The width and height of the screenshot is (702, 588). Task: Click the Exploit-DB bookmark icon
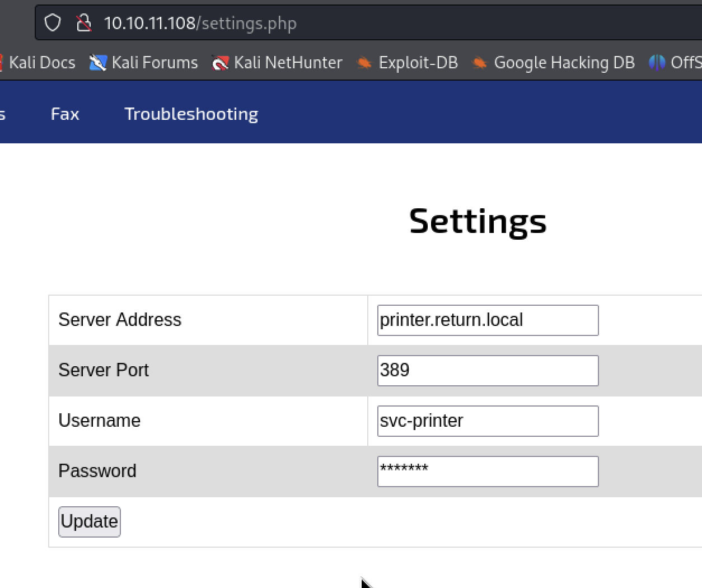[x=364, y=63]
